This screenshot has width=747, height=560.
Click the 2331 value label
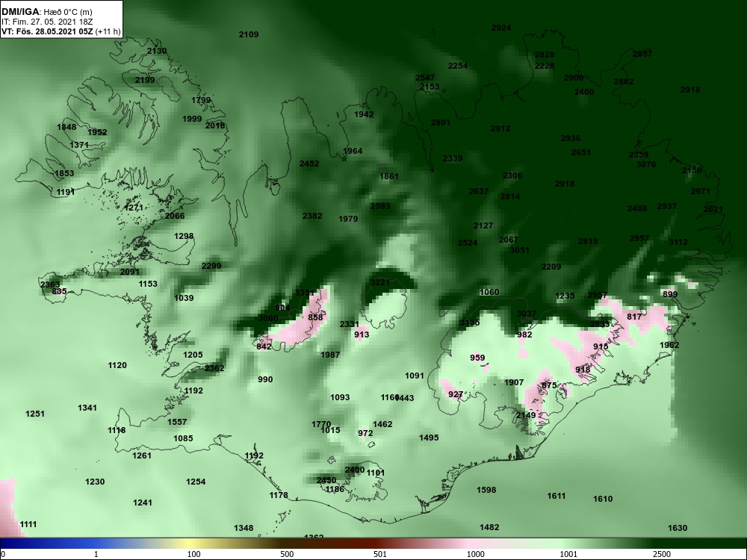tap(349, 324)
